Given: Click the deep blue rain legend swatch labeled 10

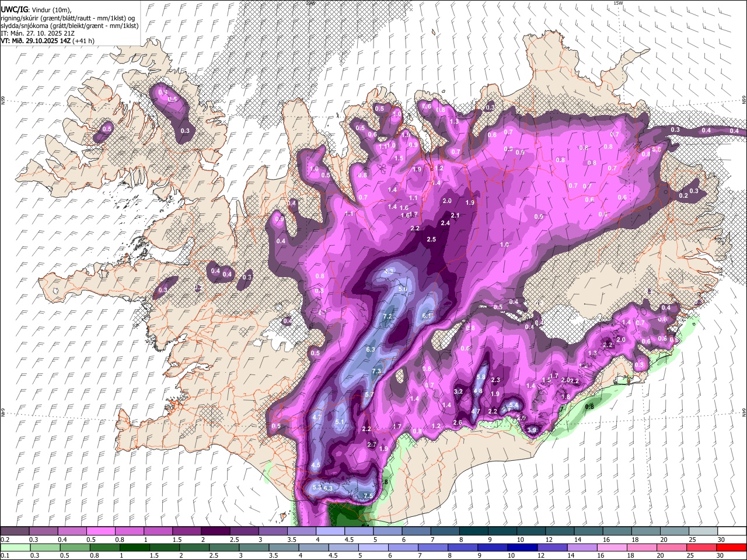Looking at the screenshot, I should pos(522,548).
